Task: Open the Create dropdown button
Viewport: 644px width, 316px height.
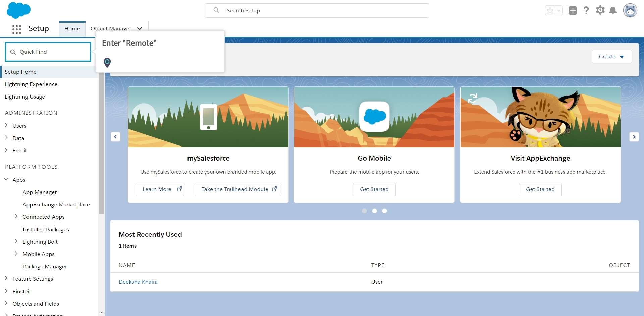Action: (x=611, y=56)
